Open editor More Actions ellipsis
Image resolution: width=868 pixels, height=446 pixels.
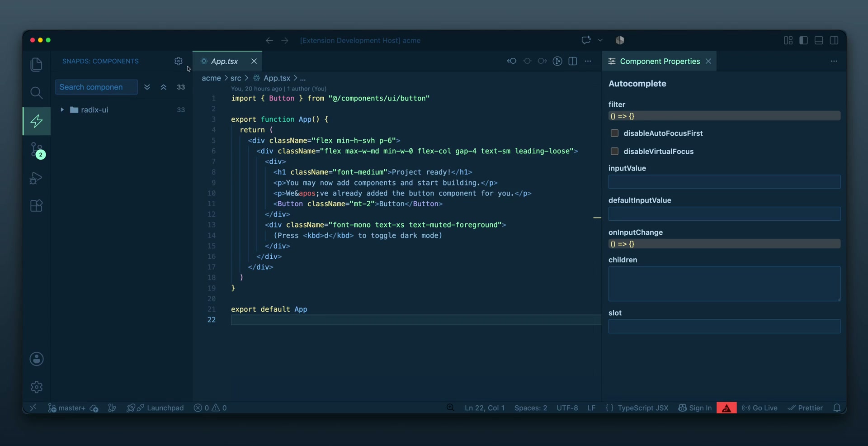(x=588, y=61)
